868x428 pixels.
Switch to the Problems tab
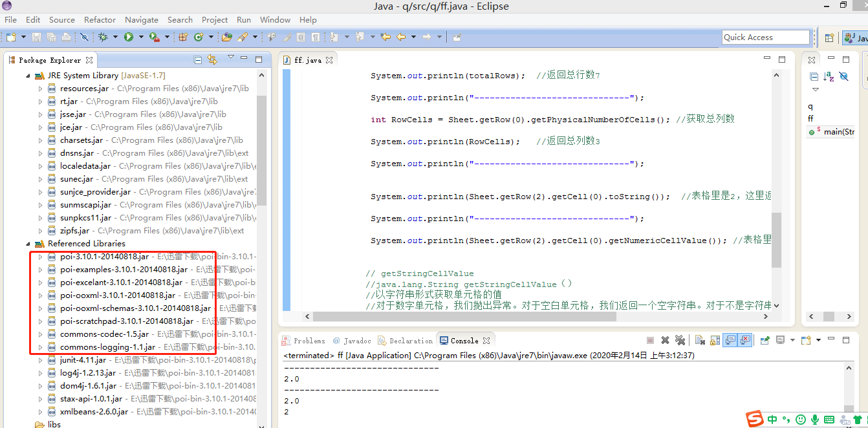point(304,341)
